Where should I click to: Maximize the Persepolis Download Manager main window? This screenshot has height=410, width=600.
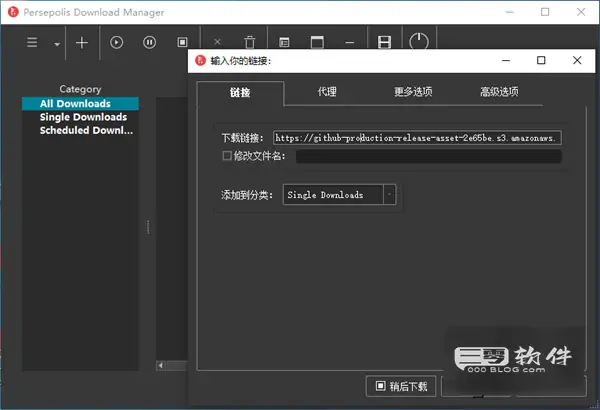point(545,12)
